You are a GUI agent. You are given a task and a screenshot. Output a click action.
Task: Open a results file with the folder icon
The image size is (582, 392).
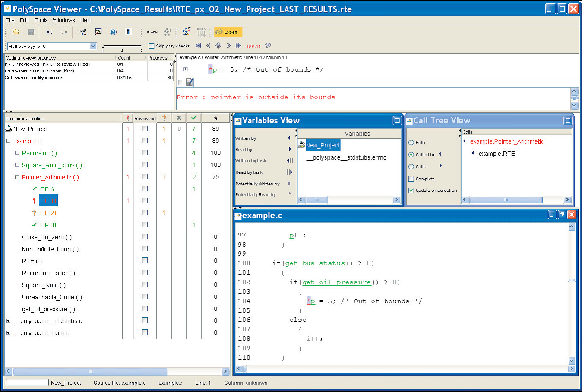point(16,32)
